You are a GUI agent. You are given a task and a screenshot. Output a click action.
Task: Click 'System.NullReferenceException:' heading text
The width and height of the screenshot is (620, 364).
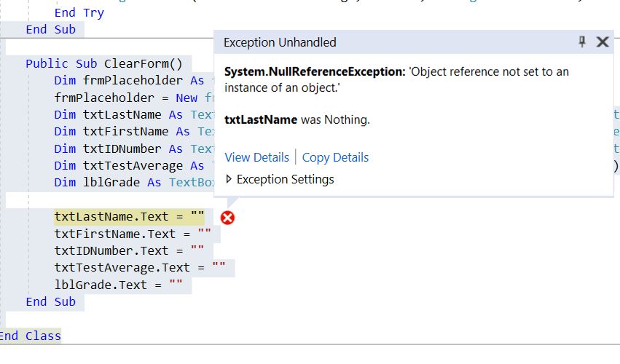tap(315, 71)
